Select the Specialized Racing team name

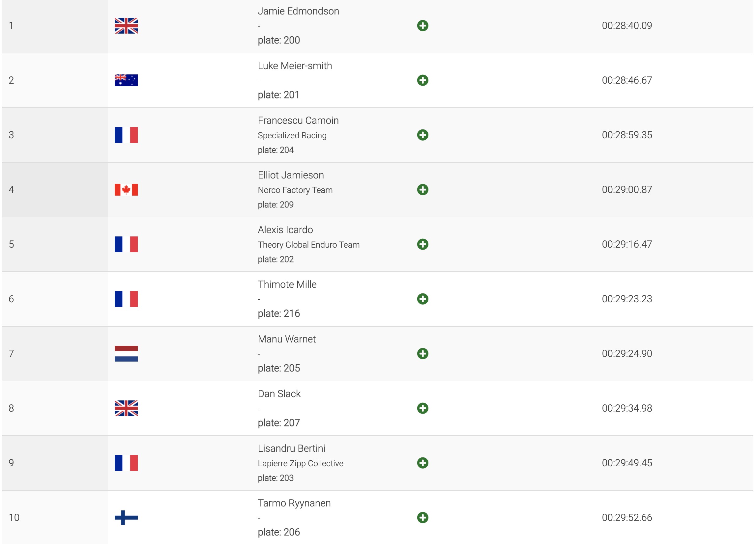coord(292,135)
